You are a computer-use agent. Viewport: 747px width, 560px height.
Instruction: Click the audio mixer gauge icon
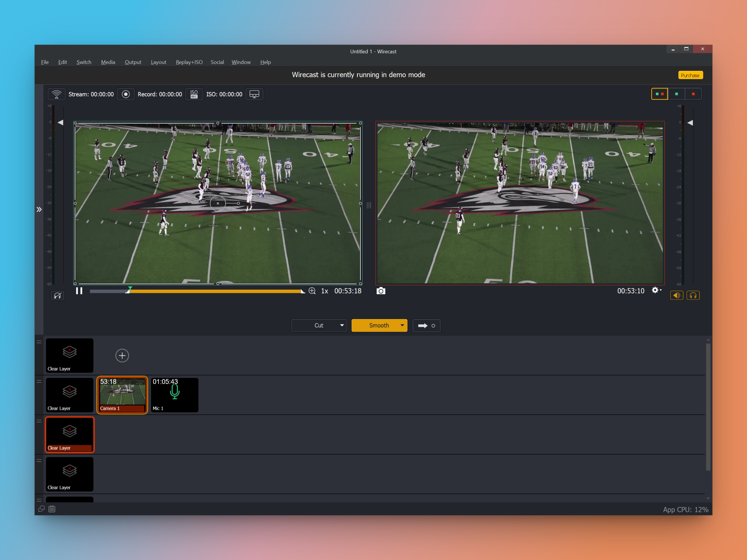57,296
